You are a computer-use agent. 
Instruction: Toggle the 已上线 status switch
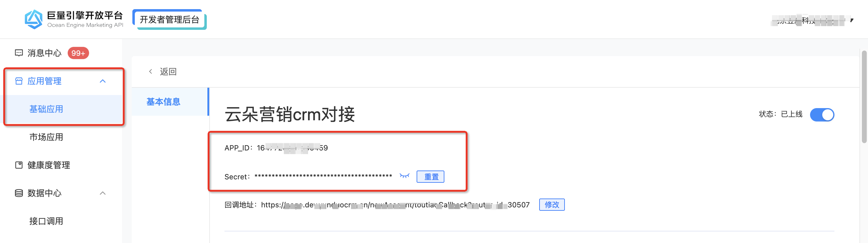[x=822, y=115]
